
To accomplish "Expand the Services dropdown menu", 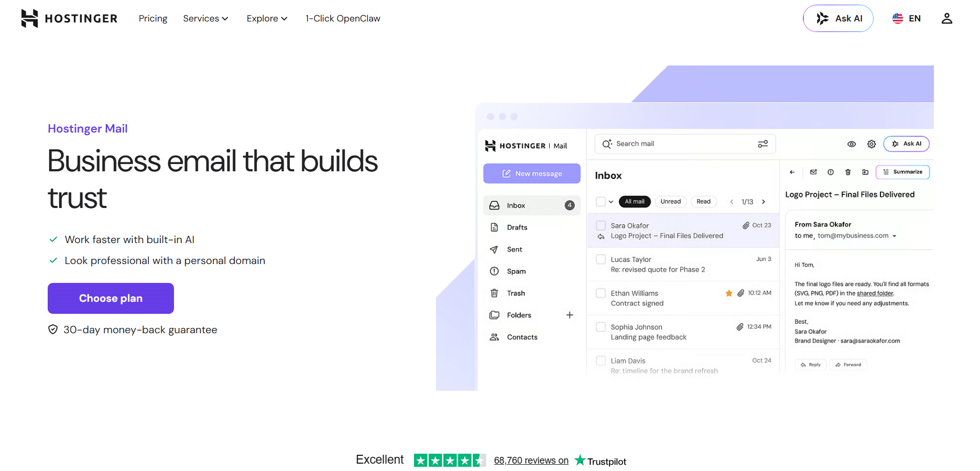I will 205,18.
